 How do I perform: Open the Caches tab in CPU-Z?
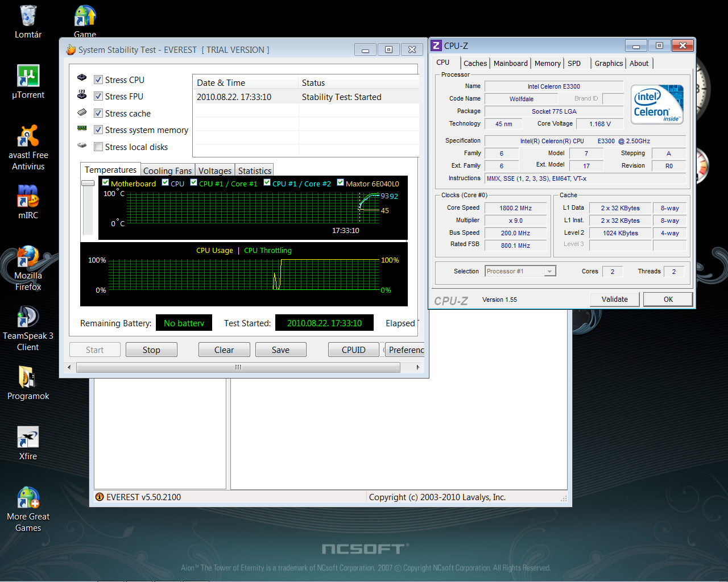[475, 63]
